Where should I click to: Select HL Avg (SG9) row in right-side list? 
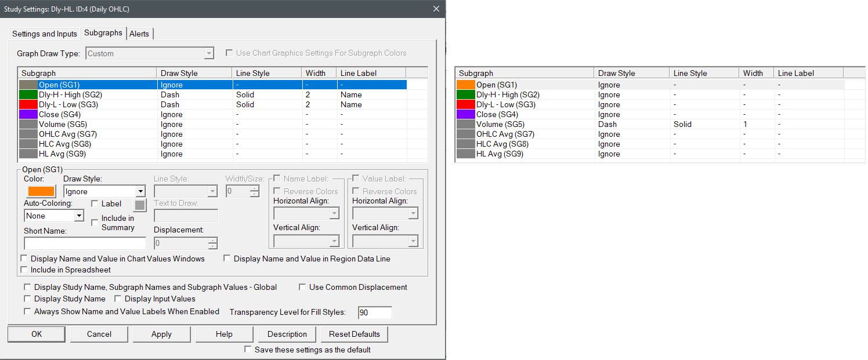coord(650,154)
